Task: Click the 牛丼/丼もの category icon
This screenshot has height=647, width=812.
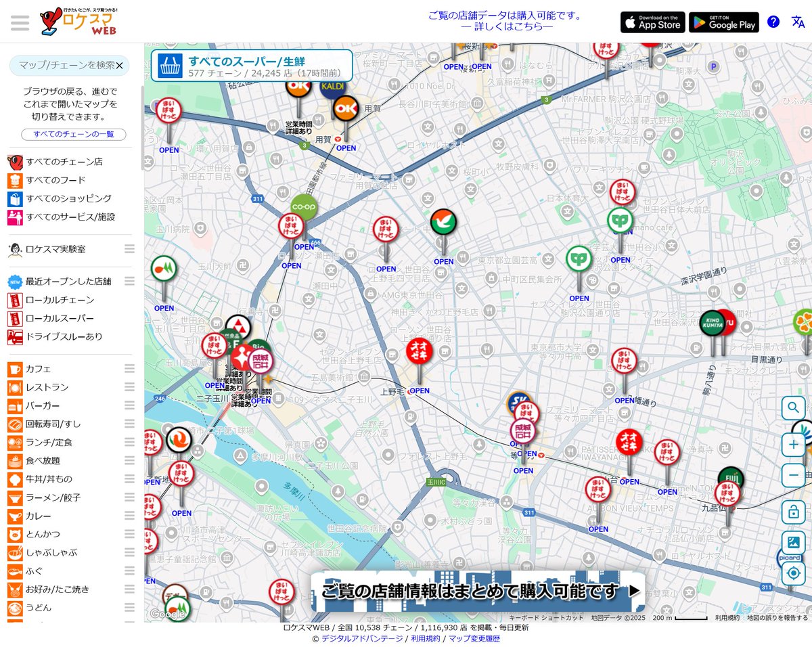Action: tap(15, 479)
